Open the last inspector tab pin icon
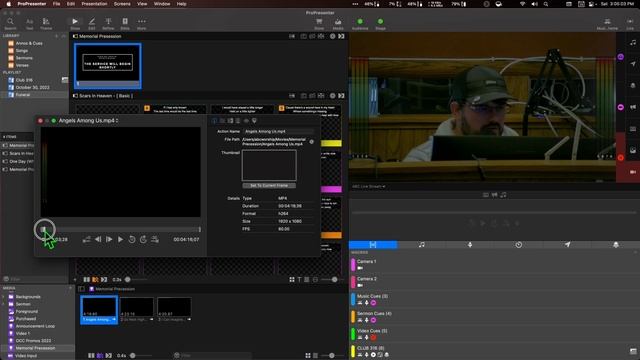The image size is (640, 360). tap(254, 121)
